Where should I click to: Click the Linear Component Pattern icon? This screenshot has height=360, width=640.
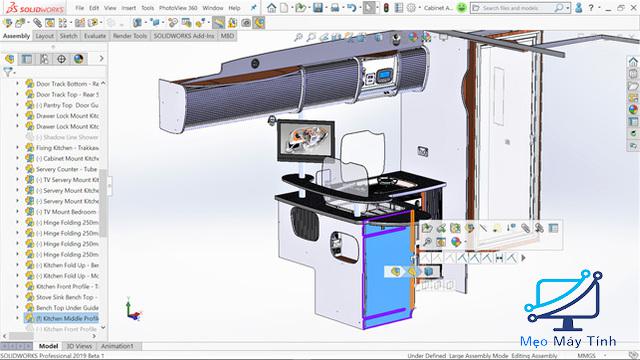click(62, 23)
